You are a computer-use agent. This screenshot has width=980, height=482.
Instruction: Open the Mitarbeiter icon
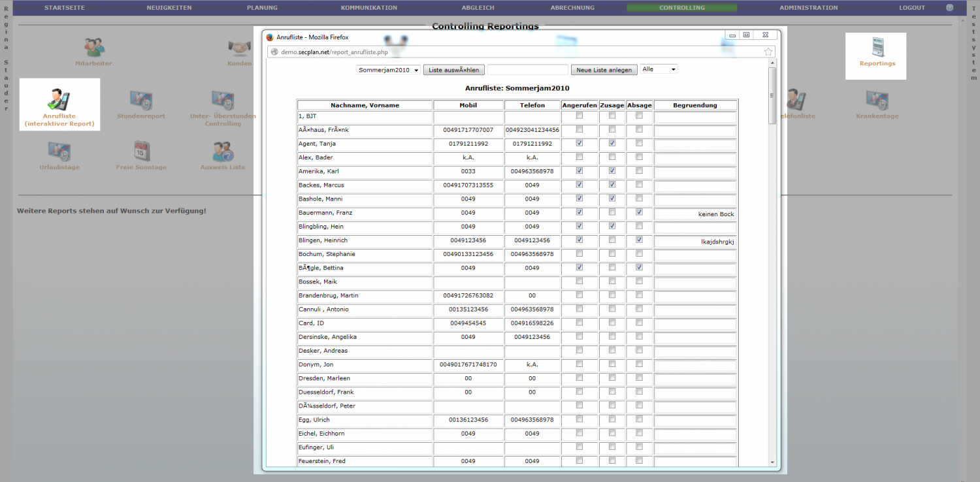coord(93,47)
